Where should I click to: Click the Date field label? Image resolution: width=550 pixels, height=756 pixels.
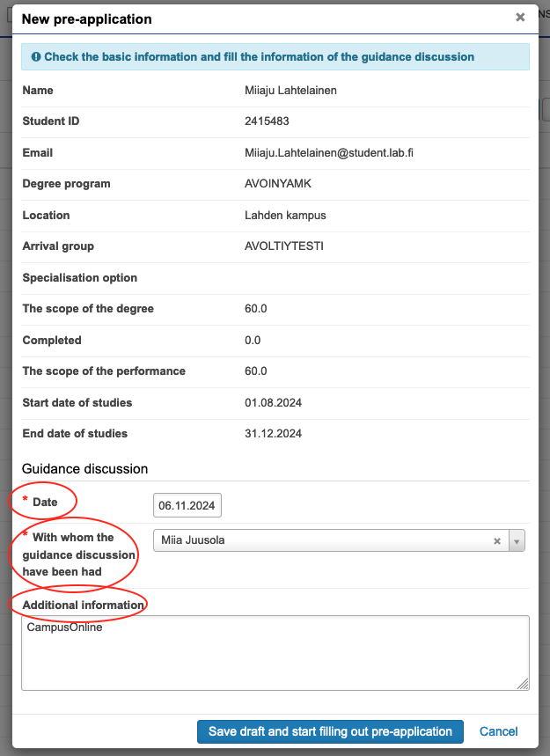pyautogui.click(x=45, y=502)
